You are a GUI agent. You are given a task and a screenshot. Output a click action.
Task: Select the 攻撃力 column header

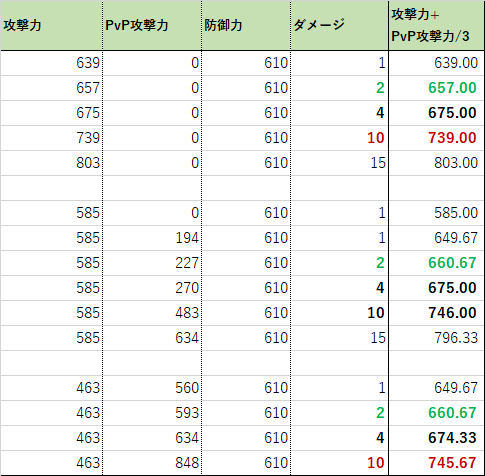tap(51, 26)
